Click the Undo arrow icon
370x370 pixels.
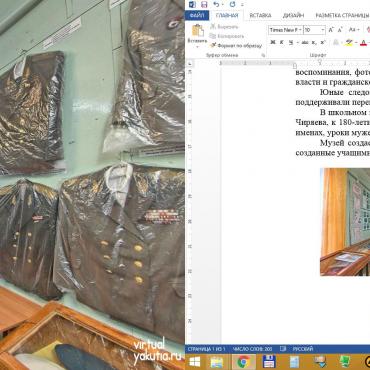[216, 4]
